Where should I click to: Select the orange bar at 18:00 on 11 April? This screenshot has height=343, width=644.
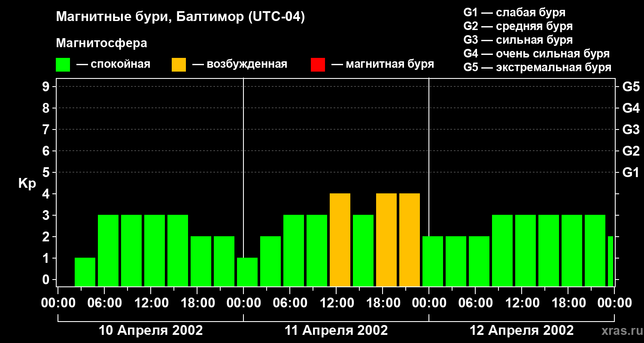pos(386,240)
